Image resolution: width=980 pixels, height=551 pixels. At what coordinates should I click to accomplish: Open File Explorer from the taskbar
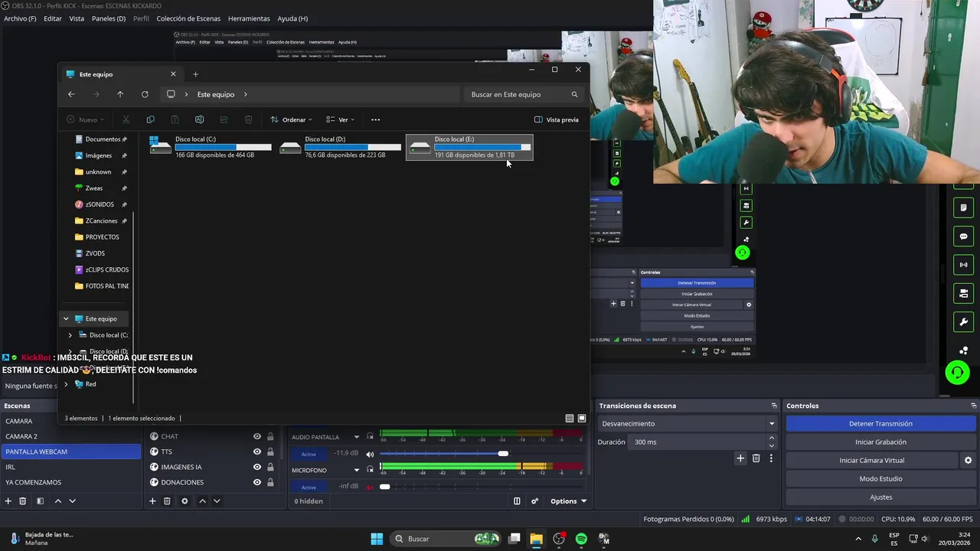536,539
